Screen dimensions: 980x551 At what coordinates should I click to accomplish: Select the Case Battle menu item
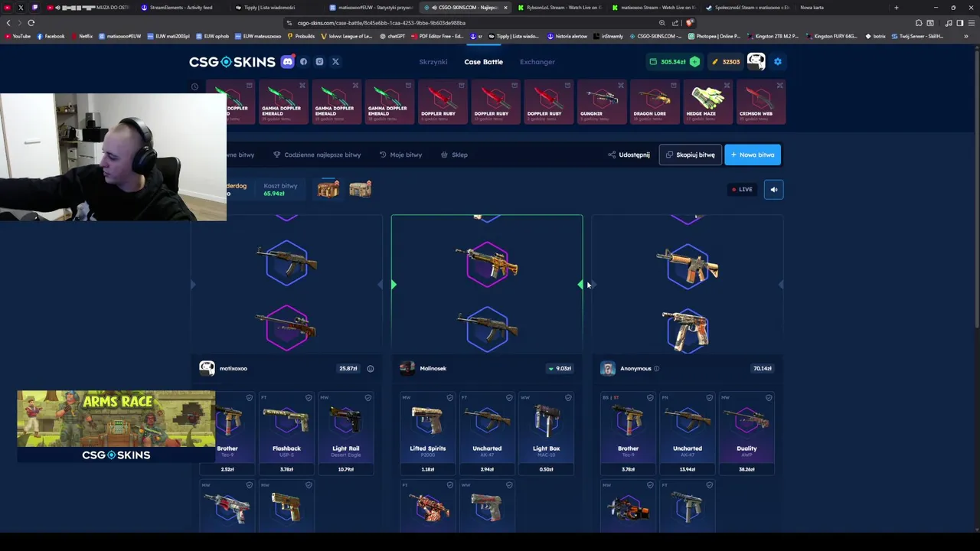(483, 62)
